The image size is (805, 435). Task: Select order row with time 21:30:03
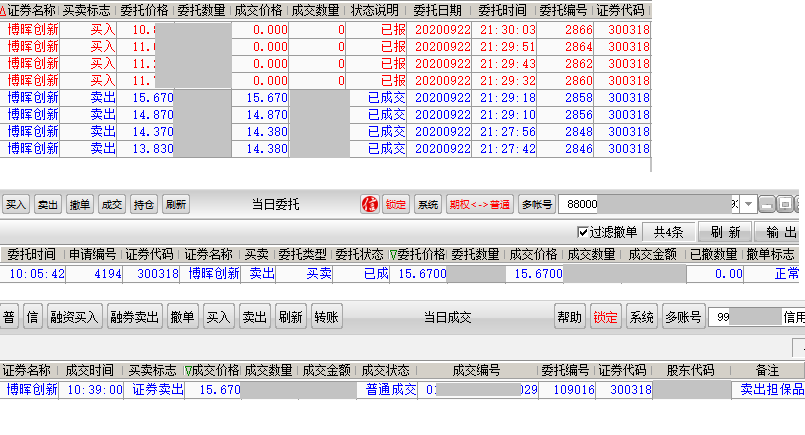point(325,30)
